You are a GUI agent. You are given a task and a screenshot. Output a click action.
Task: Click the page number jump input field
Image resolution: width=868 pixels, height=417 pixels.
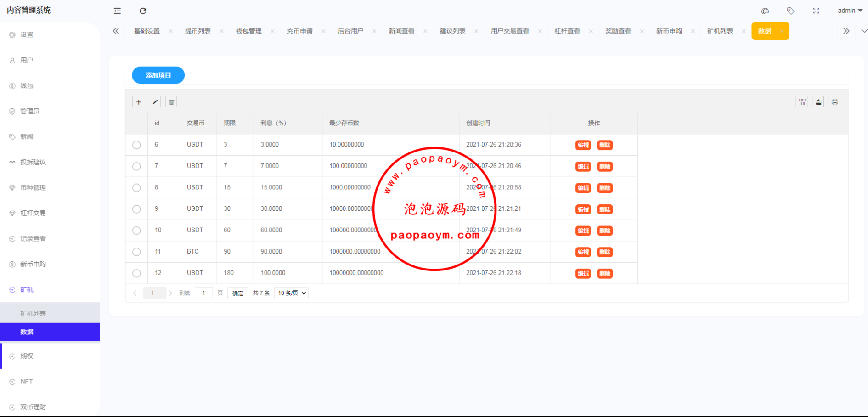point(203,293)
